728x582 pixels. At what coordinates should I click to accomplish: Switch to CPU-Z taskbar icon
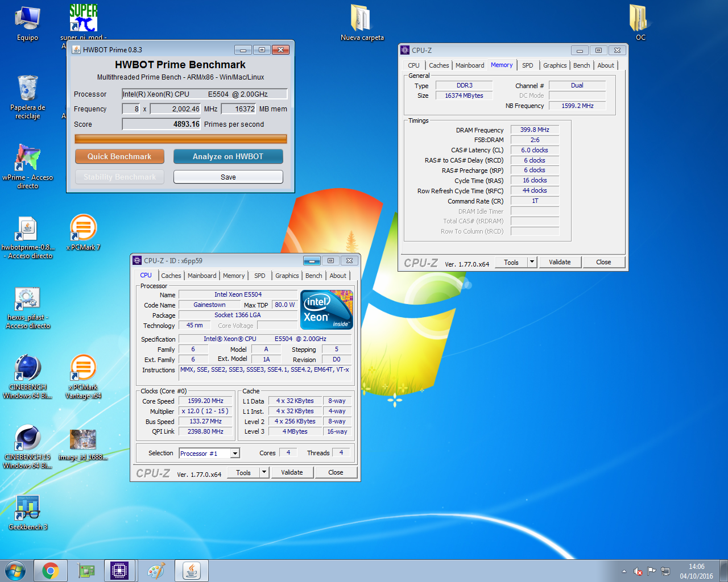(x=120, y=571)
